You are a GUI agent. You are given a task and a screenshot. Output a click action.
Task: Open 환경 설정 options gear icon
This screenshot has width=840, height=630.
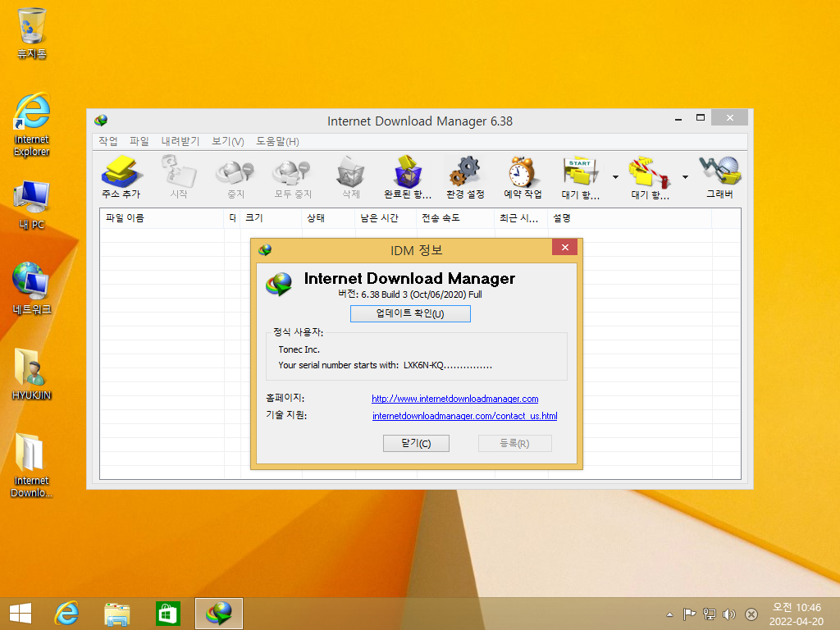[x=465, y=177]
